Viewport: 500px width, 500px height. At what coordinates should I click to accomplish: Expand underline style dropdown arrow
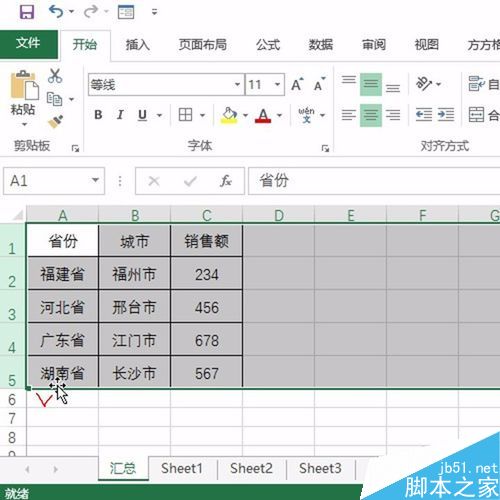(x=159, y=116)
